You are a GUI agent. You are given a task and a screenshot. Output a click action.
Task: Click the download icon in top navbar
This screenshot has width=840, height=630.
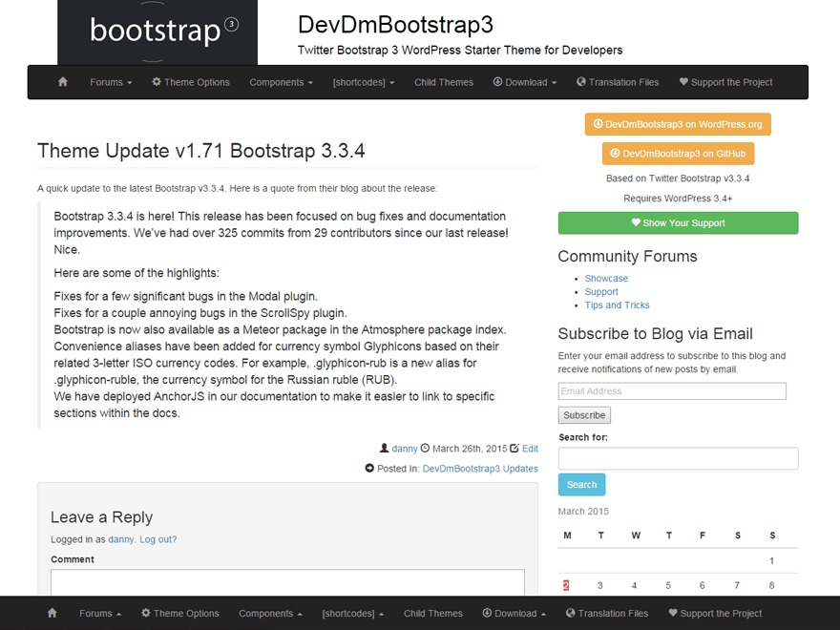[x=497, y=81]
